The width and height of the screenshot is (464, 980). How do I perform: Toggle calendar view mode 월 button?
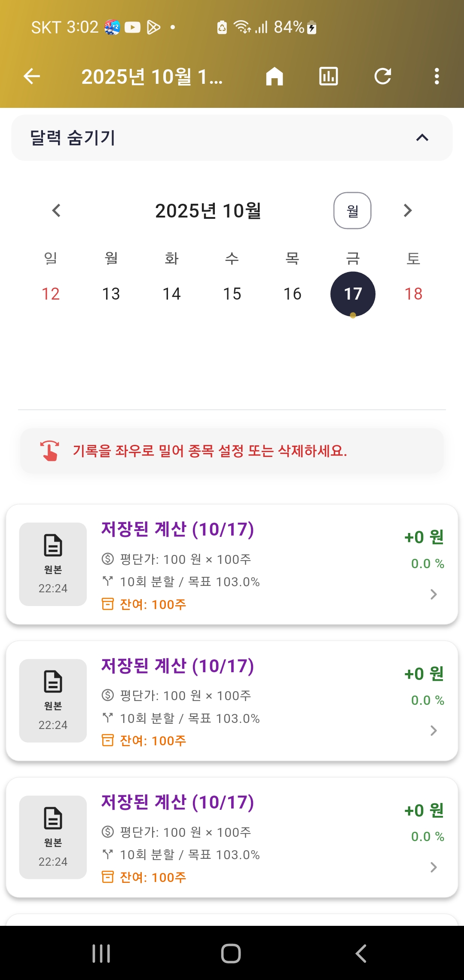click(x=352, y=211)
